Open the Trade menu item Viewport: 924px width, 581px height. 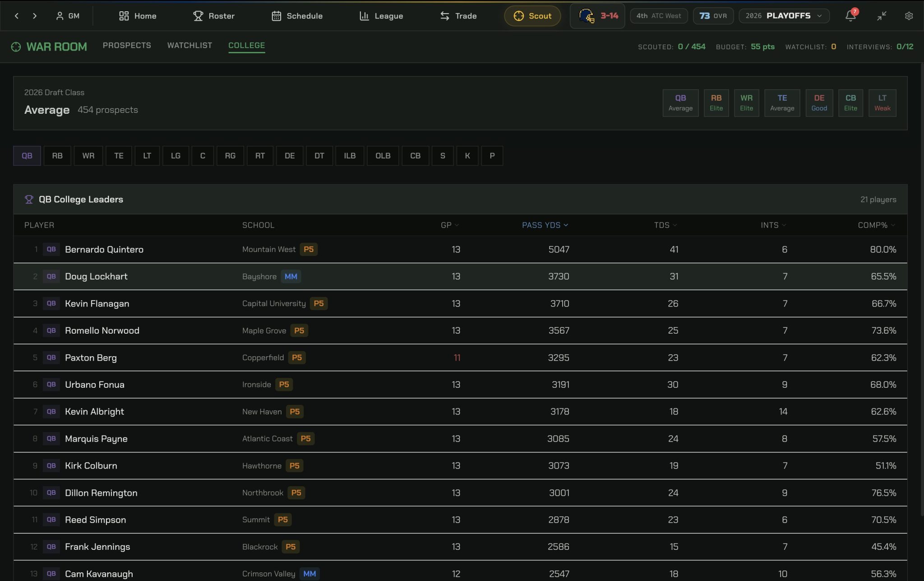pos(458,16)
